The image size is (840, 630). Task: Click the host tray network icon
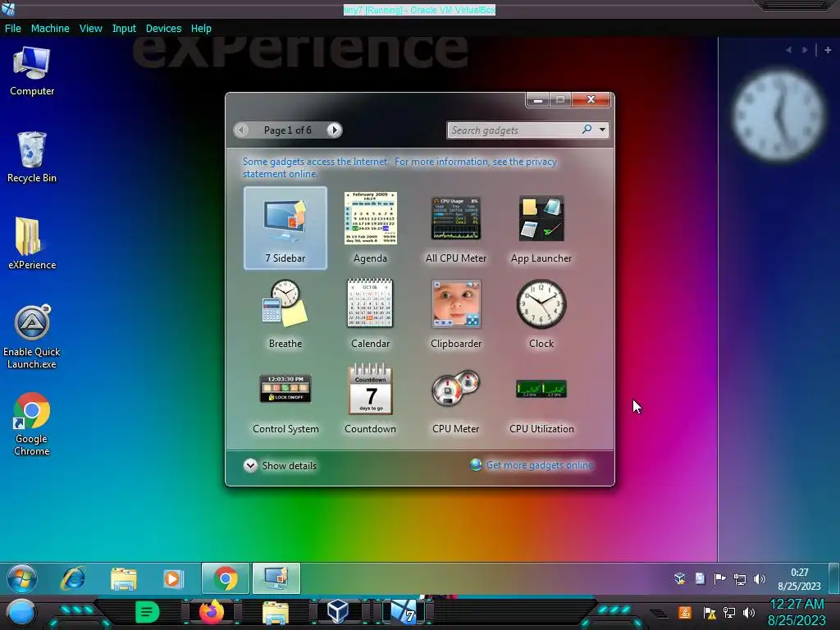pyautogui.click(x=729, y=612)
